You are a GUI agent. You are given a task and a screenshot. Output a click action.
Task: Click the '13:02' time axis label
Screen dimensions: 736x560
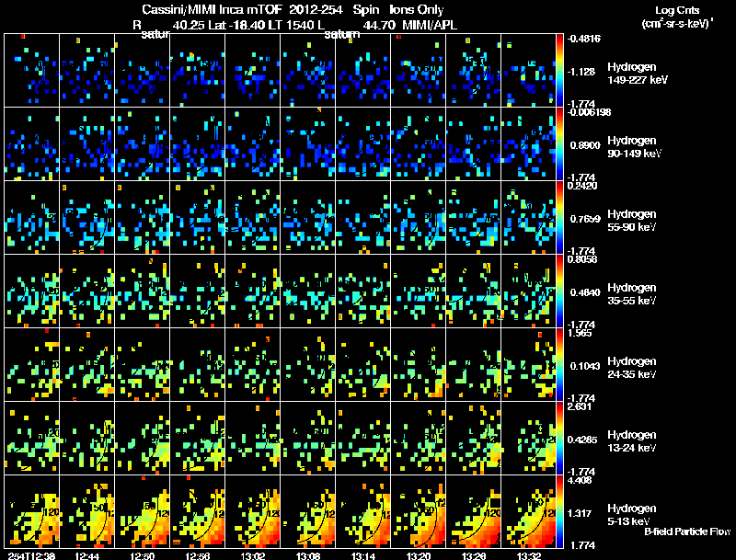252,555
